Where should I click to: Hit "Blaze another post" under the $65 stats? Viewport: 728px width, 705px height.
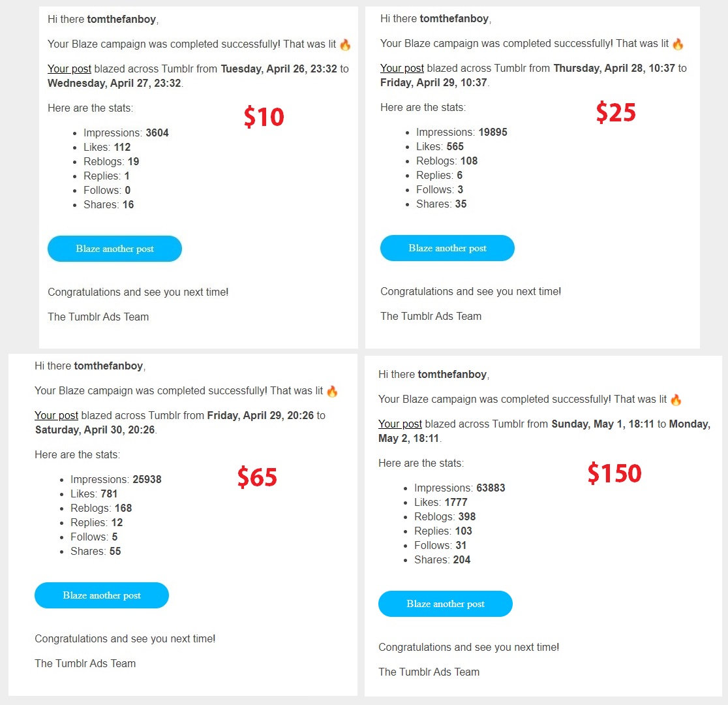(x=102, y=595)
